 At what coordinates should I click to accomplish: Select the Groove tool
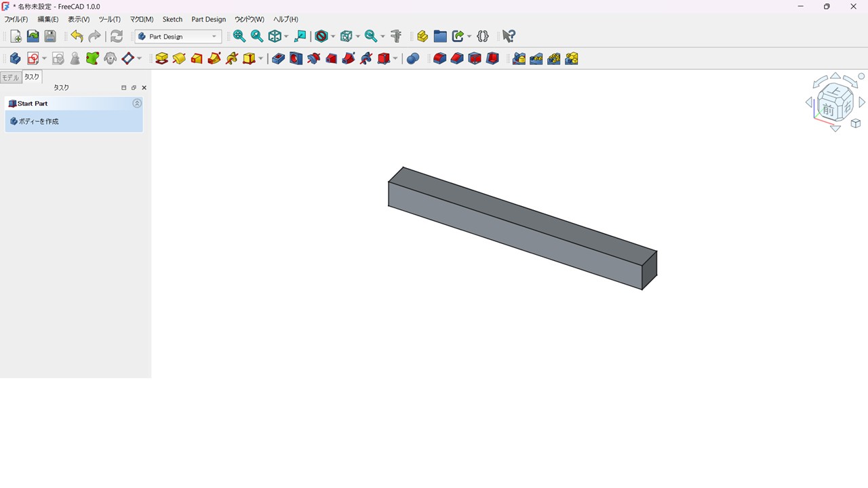[x=313, y=59]
